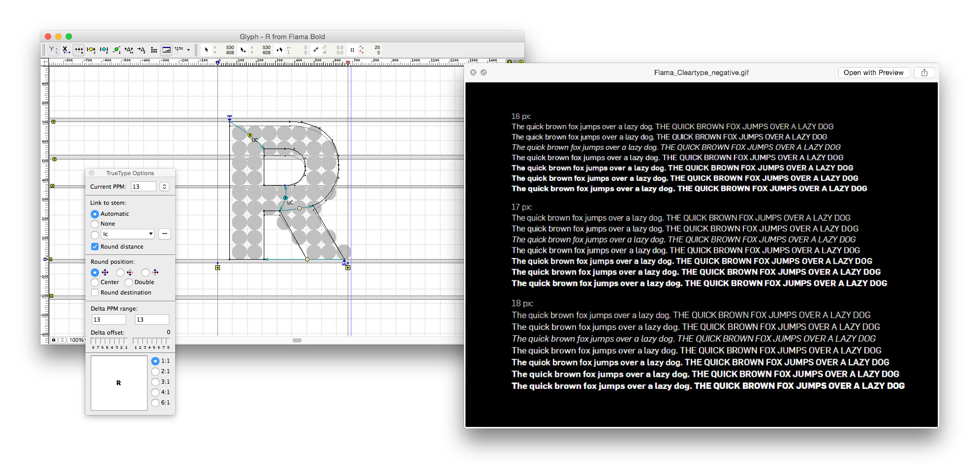This screenshot has height=466, width=980.
Task: Click the positive Delta offset selector boxes
Action: click(x=152, y=341)
